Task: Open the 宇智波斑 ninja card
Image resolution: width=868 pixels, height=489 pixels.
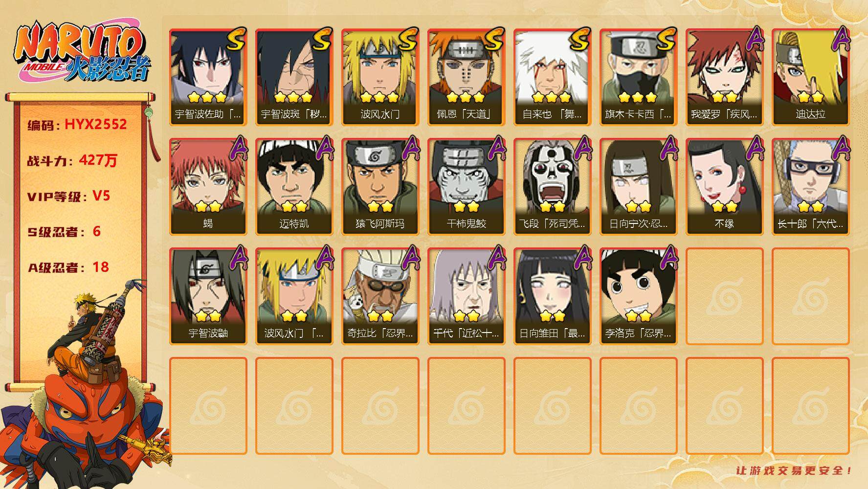Action: pyautogui.click(x=294, y=77)
